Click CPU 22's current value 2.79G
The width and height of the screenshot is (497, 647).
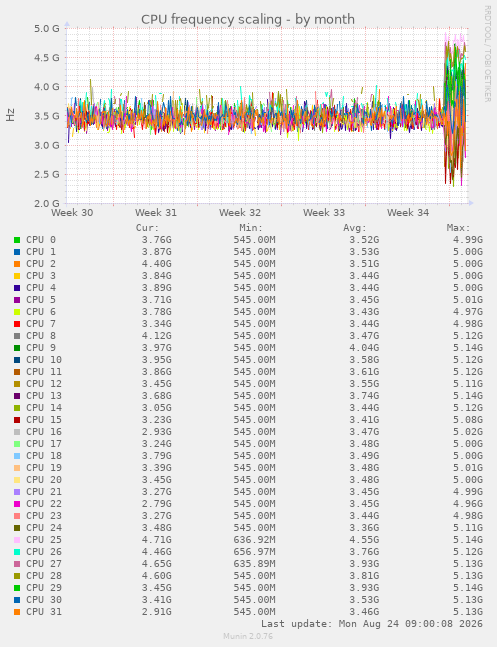pyautogui.click(x=156, y=504)
